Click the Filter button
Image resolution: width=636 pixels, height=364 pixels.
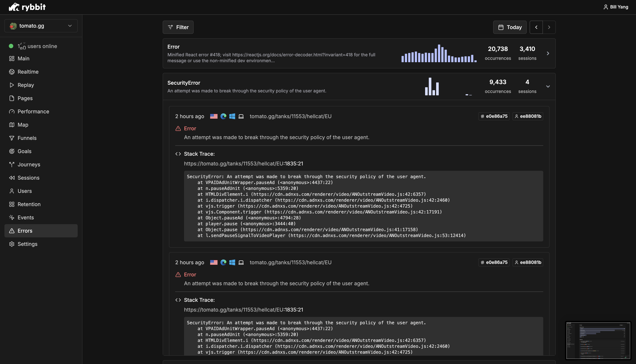178,27
